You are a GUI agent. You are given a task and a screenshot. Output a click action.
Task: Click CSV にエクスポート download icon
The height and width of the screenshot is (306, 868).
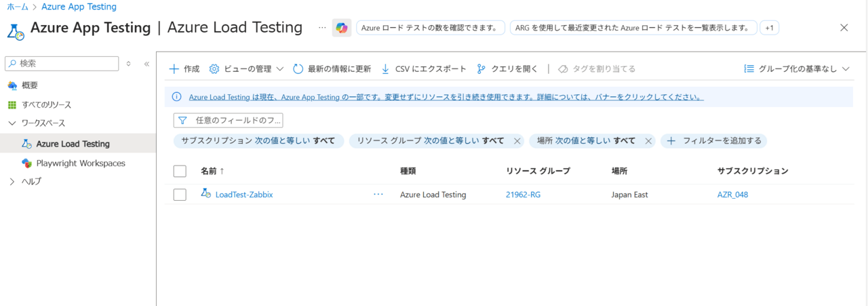point(385,69)
